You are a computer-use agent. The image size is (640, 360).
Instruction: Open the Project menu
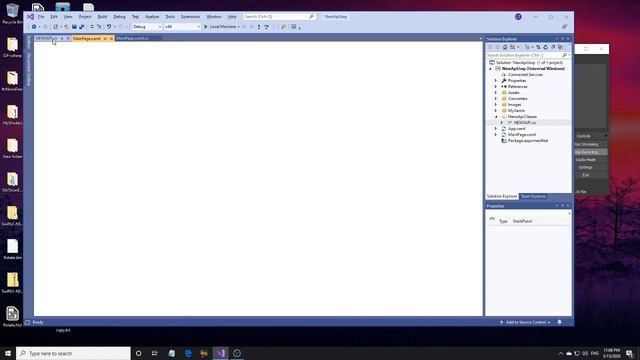(85, 17)
